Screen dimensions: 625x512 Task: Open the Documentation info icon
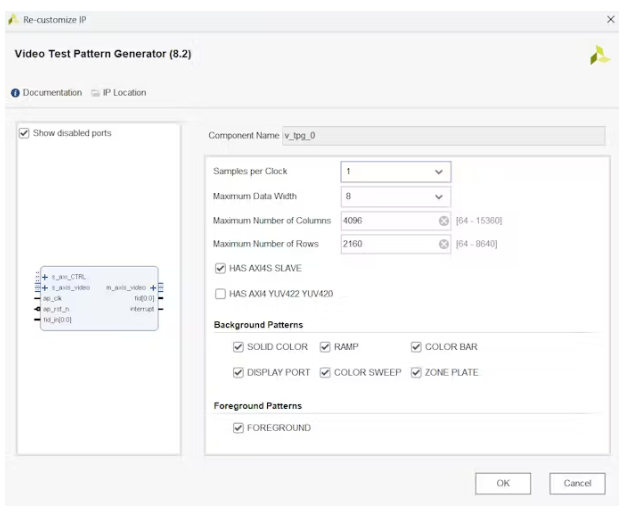click(x=16, y=93)
